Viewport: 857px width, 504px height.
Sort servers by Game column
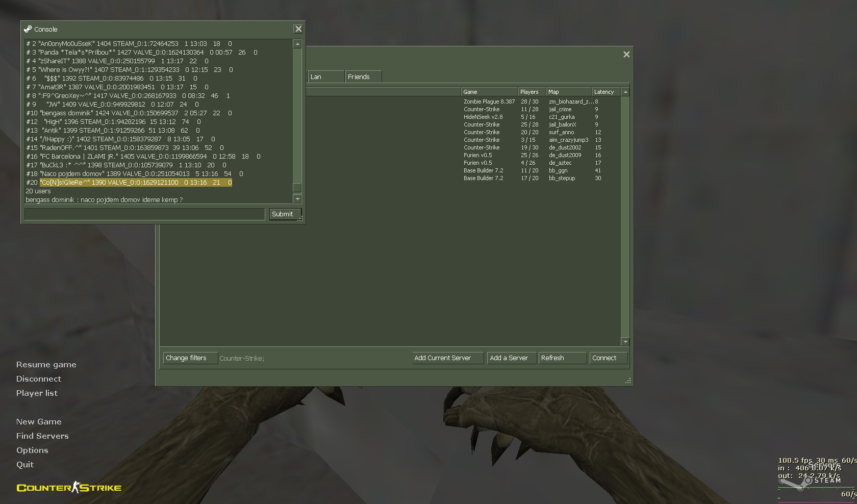point(489,92)
